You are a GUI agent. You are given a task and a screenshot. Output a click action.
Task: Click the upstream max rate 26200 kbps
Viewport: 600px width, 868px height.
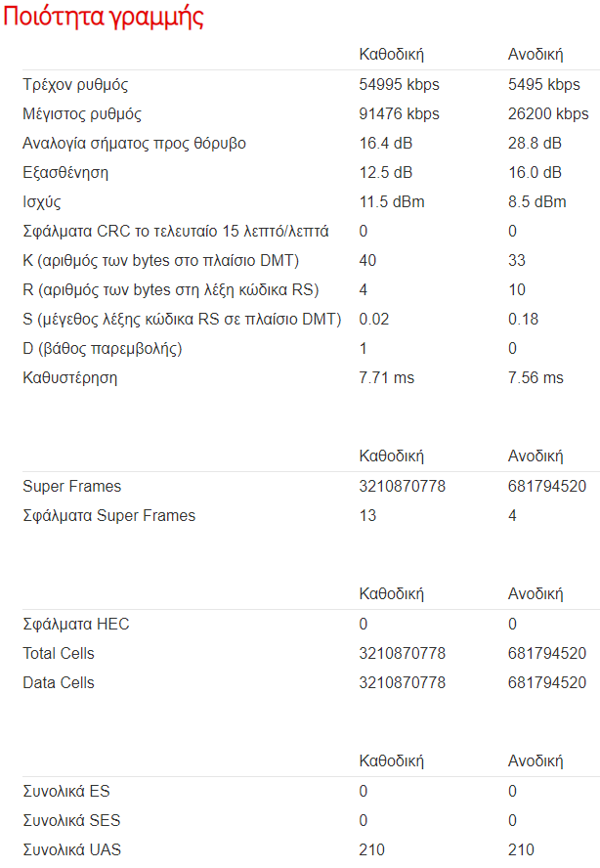pyautogui.click(x=548, y=113)
